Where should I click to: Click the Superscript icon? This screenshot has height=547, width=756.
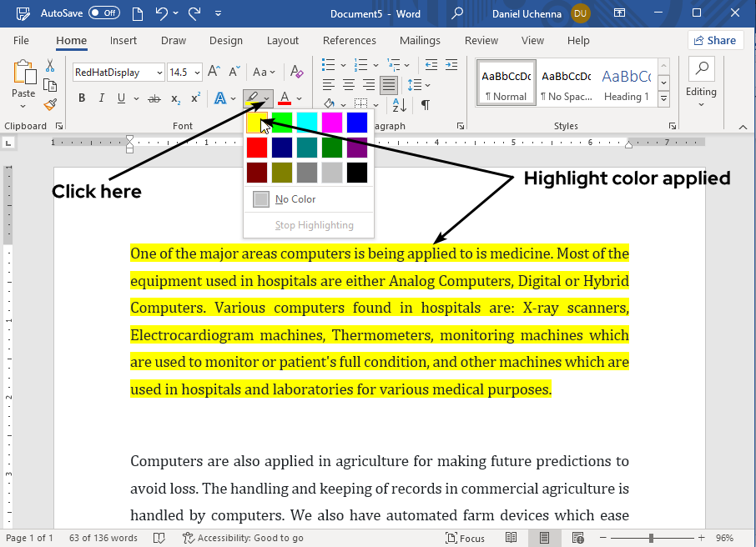click(x=195, y=98)
